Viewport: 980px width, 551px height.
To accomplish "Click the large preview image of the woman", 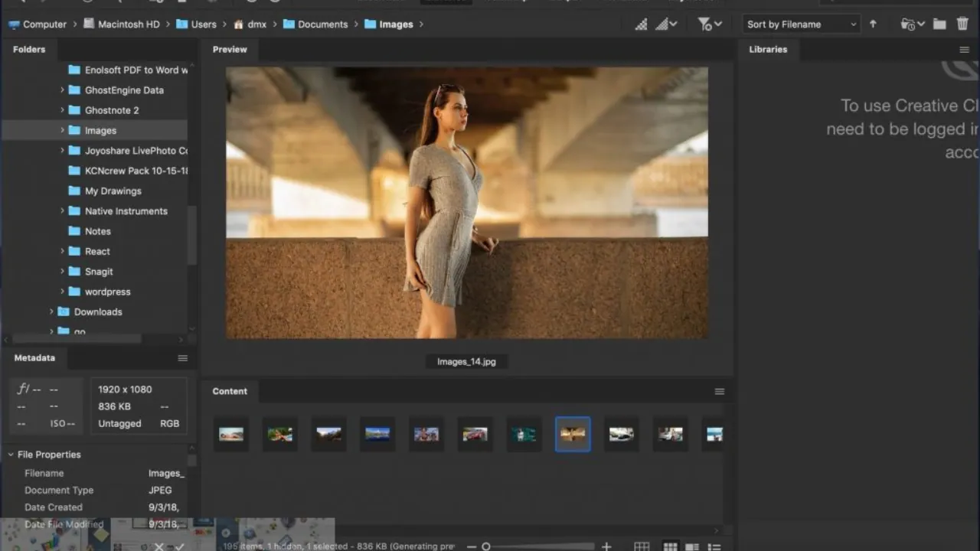I will (467, 203).
